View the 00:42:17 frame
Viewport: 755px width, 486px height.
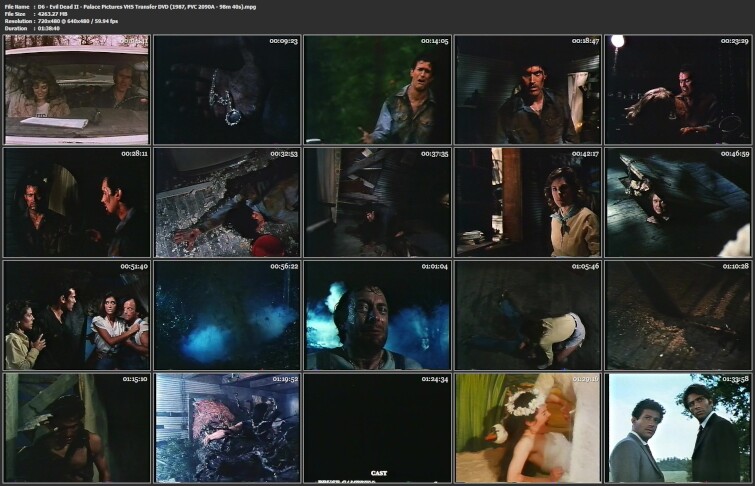tap(528, 202)
